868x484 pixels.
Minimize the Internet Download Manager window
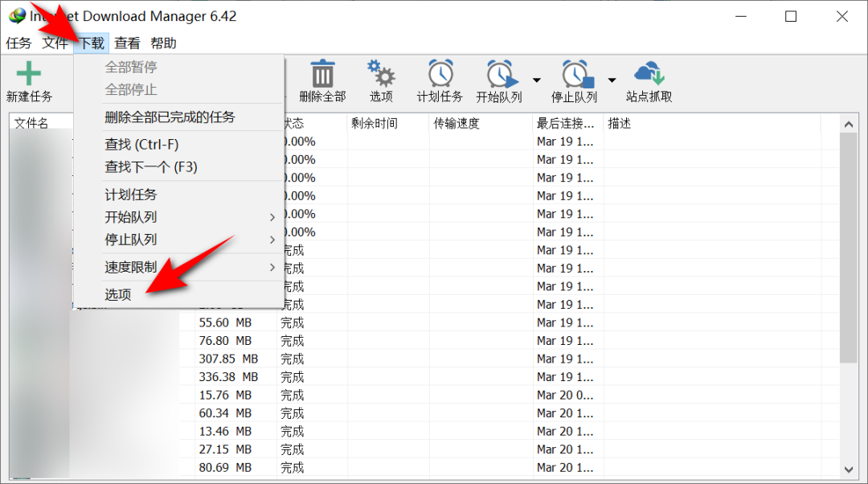(x=741, y=16)
